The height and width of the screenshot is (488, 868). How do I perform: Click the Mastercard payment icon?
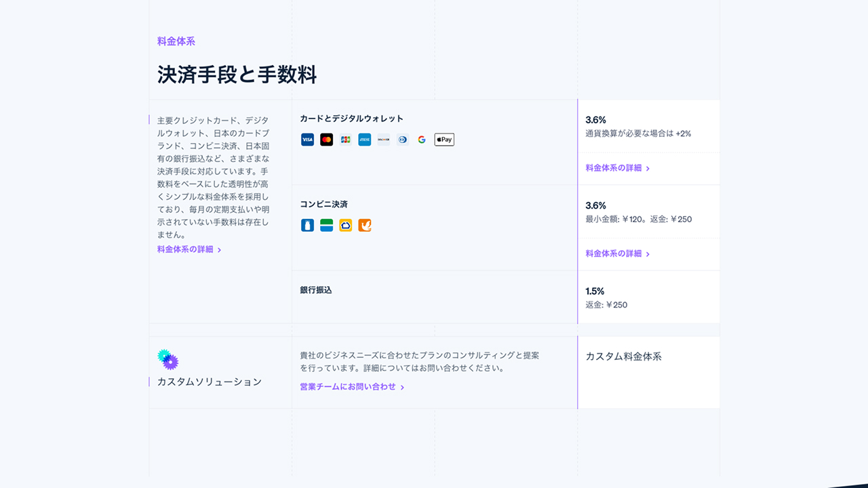(326, 139)
